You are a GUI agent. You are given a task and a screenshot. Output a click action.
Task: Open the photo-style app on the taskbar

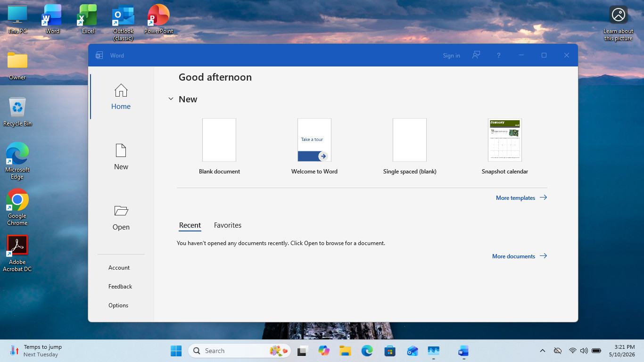434,351
